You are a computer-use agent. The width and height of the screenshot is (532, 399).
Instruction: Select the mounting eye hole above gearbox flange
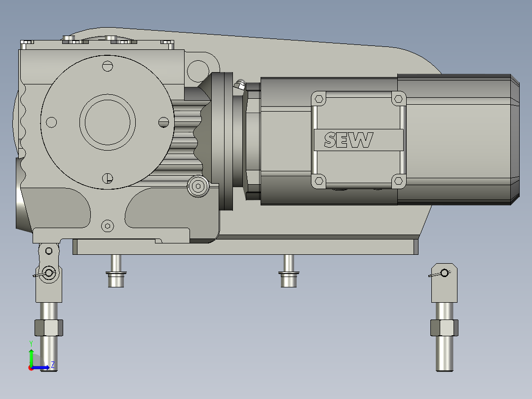tap(198, 71)
